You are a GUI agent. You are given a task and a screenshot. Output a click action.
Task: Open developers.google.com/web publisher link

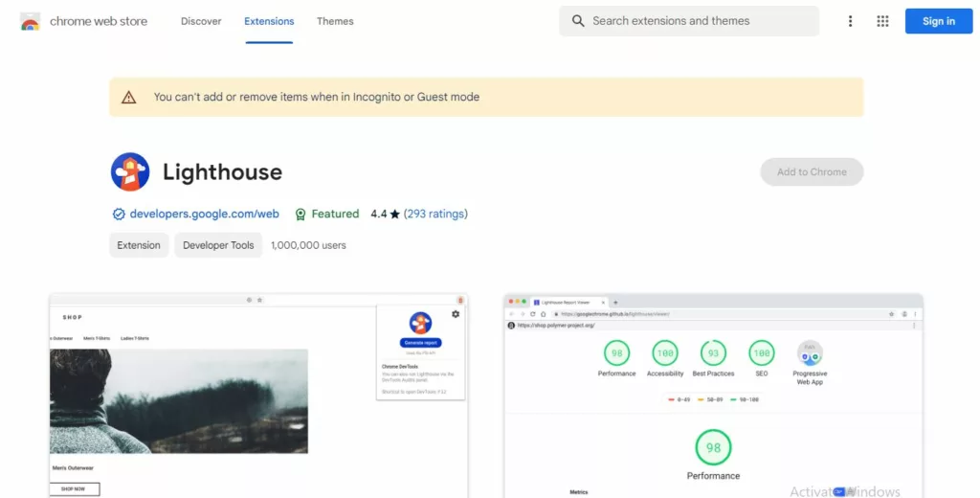coord(205,214)
